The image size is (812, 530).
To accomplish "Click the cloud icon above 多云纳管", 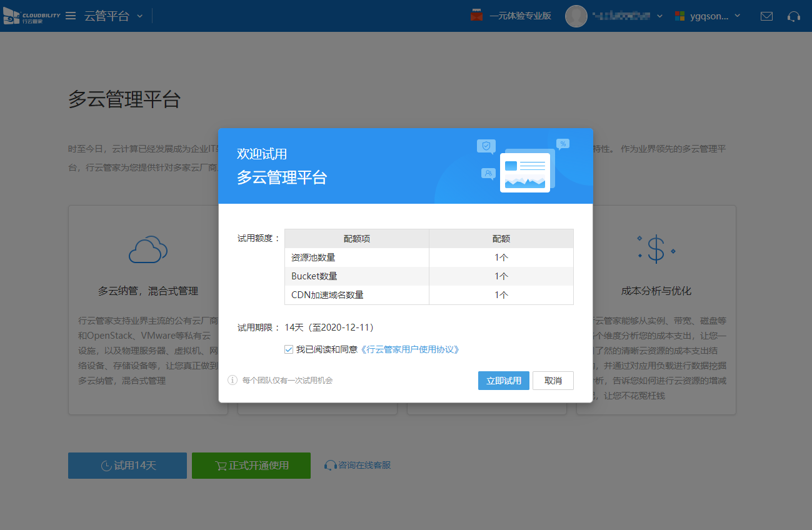I will click(x=148, y=250).
